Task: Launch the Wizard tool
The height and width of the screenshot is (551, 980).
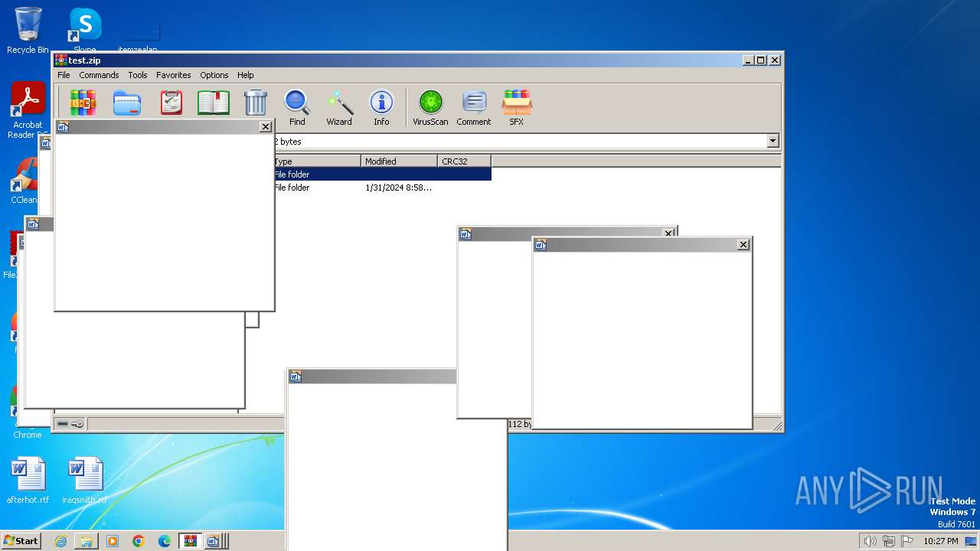Action: pyautogui.click(x=339, y=108)
